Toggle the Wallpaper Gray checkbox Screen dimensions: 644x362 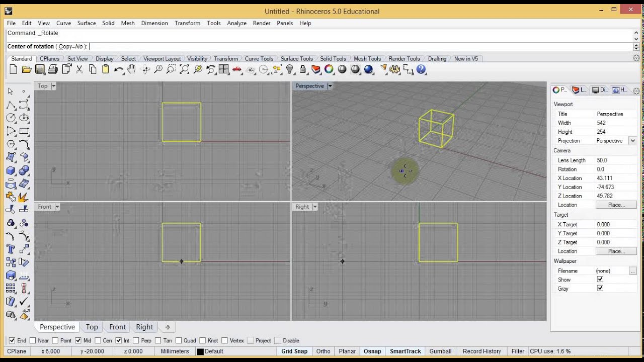(x=600, y=288)
